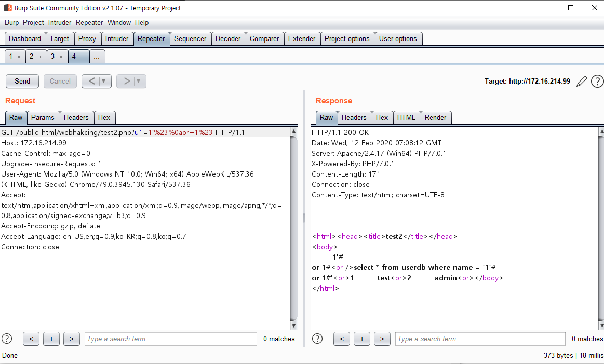The width and height of the screenshot is (604, 364).
Task: Open the Burp menu
Action: point(11,23)
